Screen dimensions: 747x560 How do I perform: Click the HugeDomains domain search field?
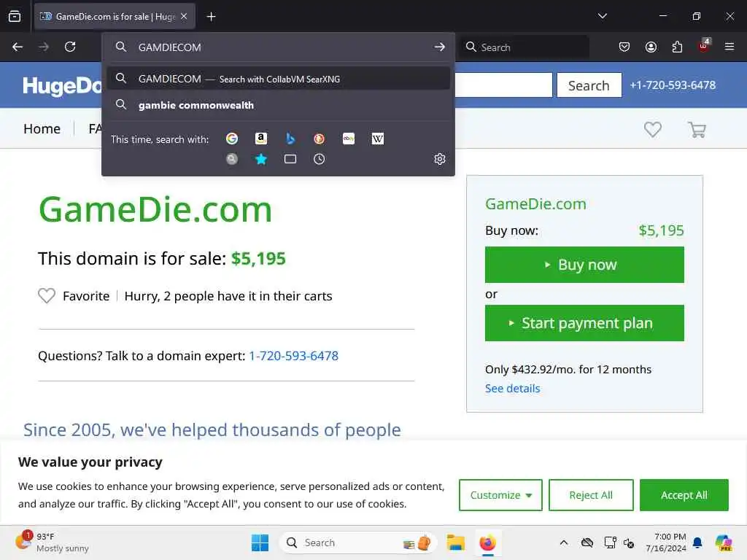coord(503,85)
